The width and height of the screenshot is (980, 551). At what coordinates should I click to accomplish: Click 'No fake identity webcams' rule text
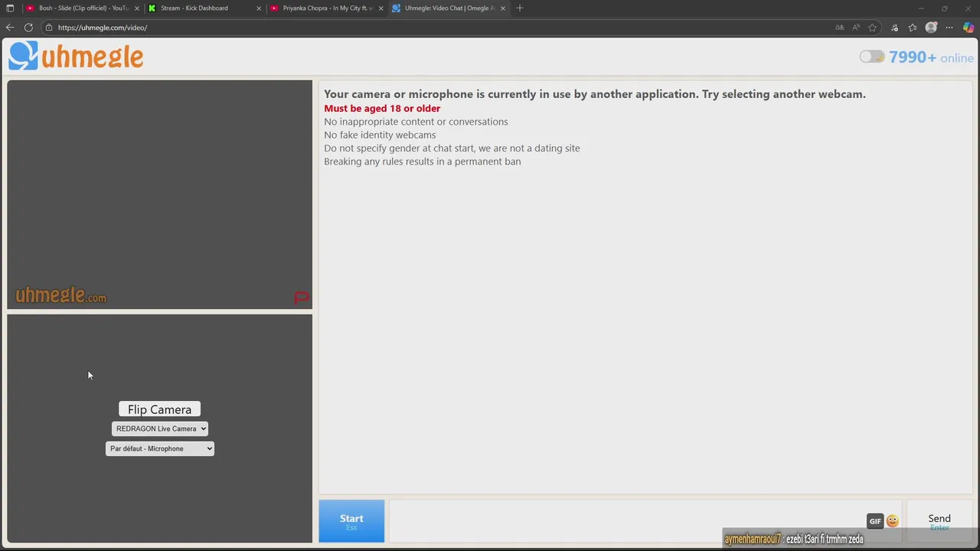tap(380, 135)
